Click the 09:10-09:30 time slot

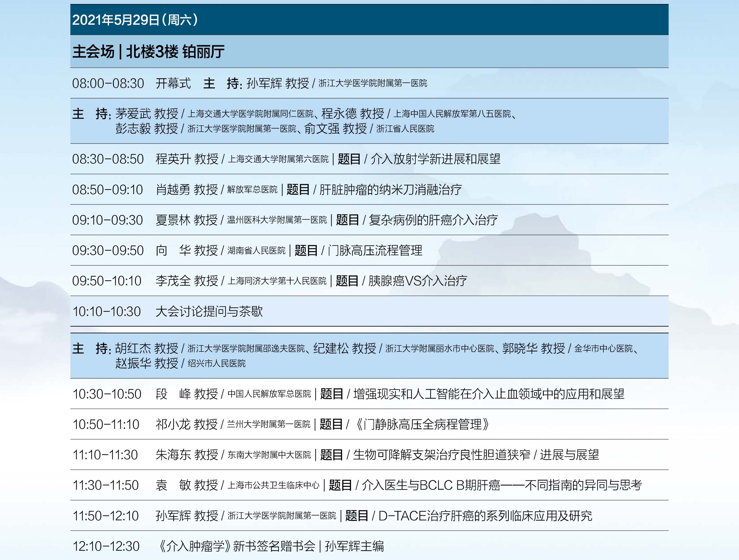point(108,220)
